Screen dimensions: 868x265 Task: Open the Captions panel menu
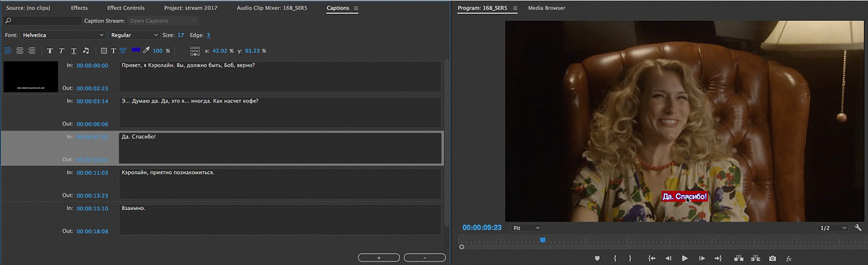(356, 8)
